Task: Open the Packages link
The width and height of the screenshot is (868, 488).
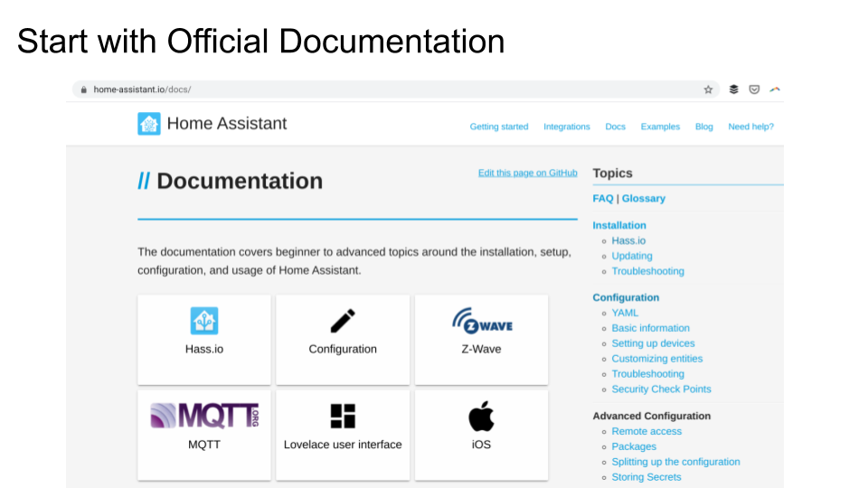Action: coord(634,446)
